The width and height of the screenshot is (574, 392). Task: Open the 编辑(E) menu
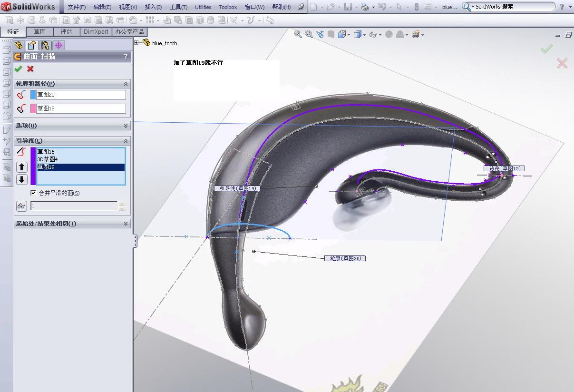[x=102, y=7]
